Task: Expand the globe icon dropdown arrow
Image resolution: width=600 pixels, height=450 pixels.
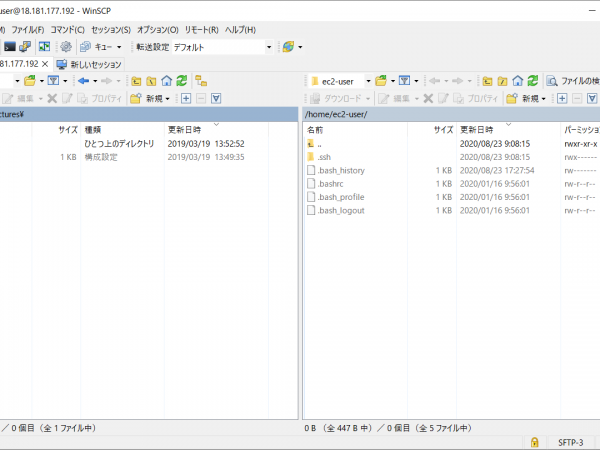Action: tap(300, 47)
